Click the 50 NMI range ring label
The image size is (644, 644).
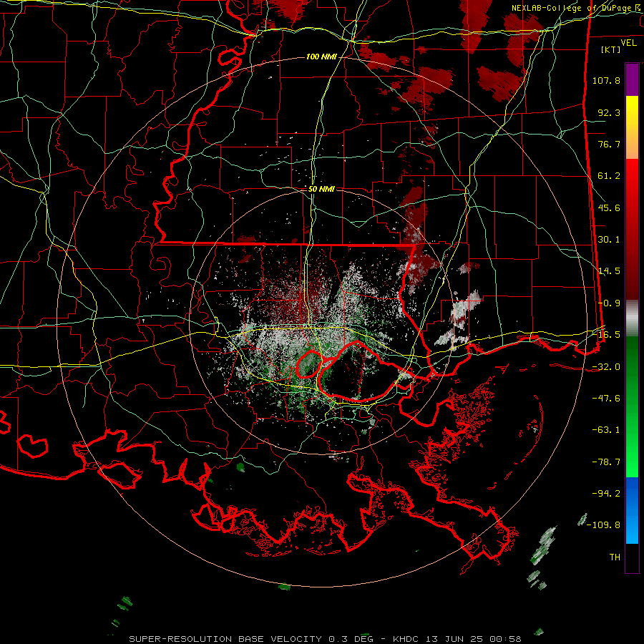coord(321,190)
